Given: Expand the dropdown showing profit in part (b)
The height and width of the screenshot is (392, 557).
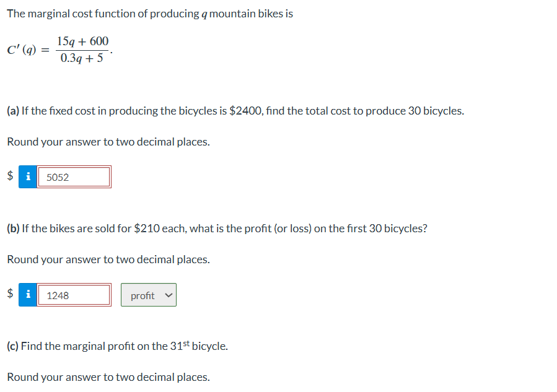Looking at the screenshot, I should pos(148,295).
